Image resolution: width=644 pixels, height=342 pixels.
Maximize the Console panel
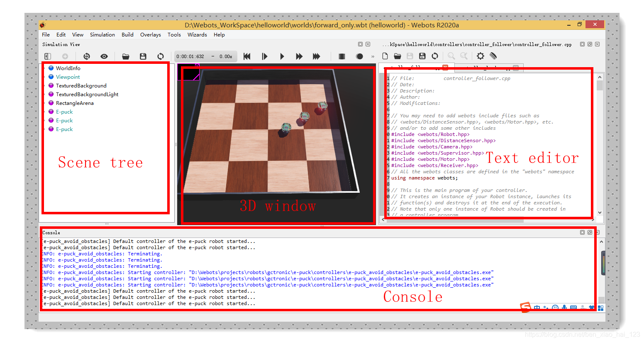tap(582, 233)
